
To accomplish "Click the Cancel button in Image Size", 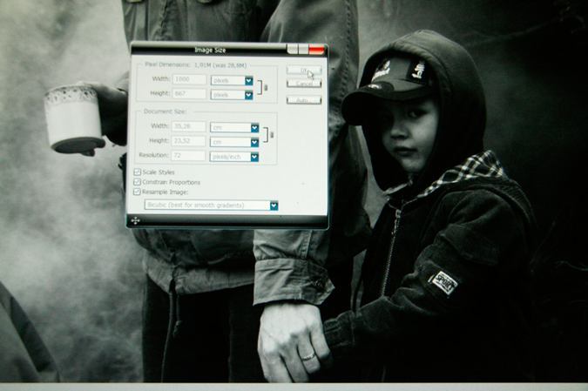I will point(304,84).
